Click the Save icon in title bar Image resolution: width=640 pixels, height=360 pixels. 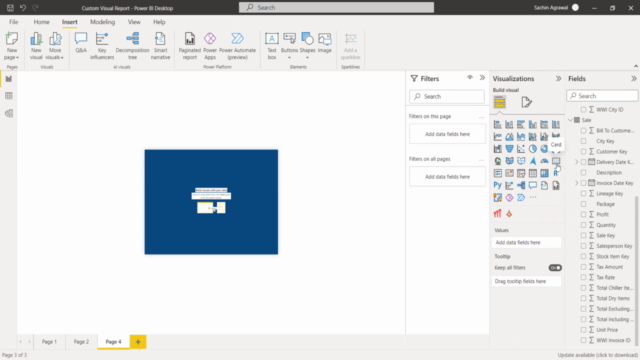[10, 8]
